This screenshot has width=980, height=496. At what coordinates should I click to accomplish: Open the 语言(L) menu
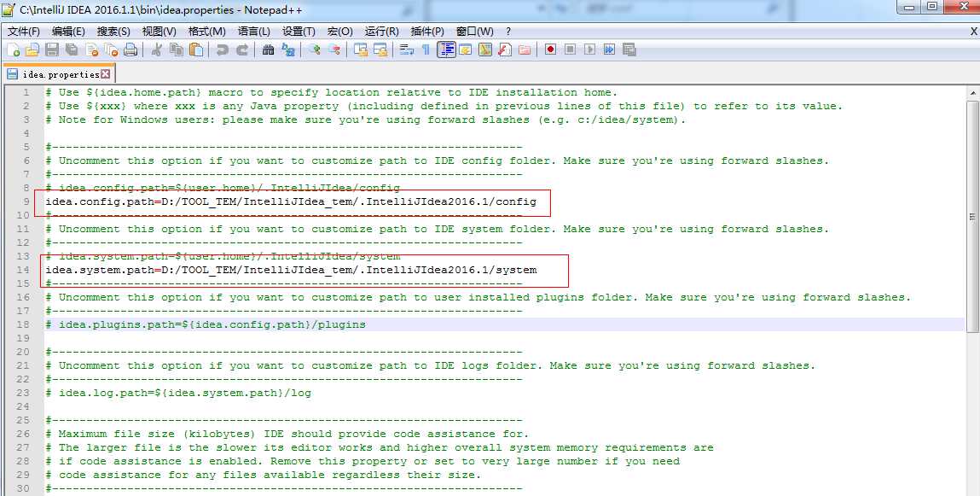point(254,32)
